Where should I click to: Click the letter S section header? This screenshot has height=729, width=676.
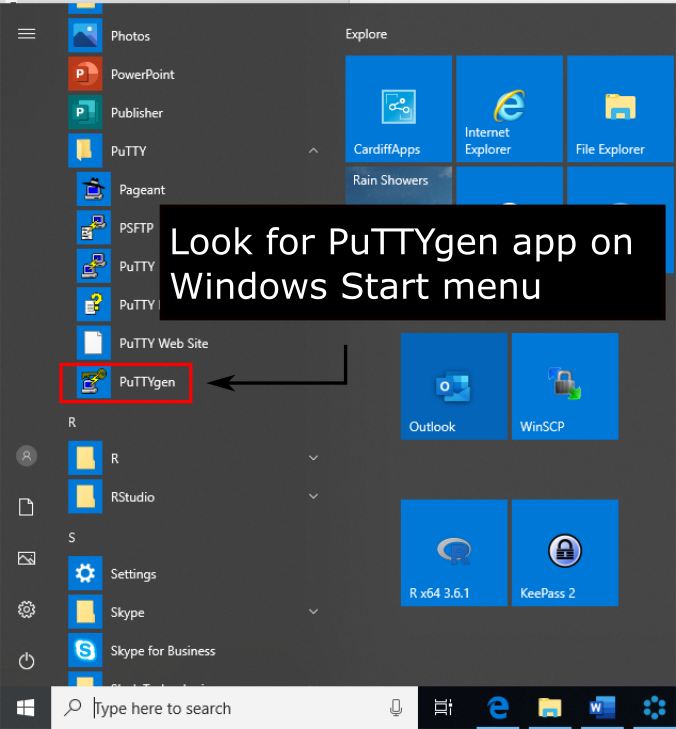(x=72, y=537)
